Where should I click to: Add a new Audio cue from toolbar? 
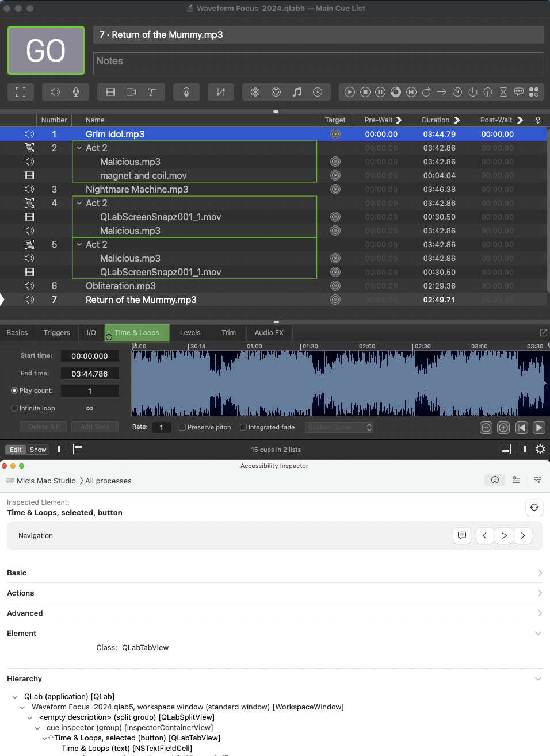[x=55, y=92]
